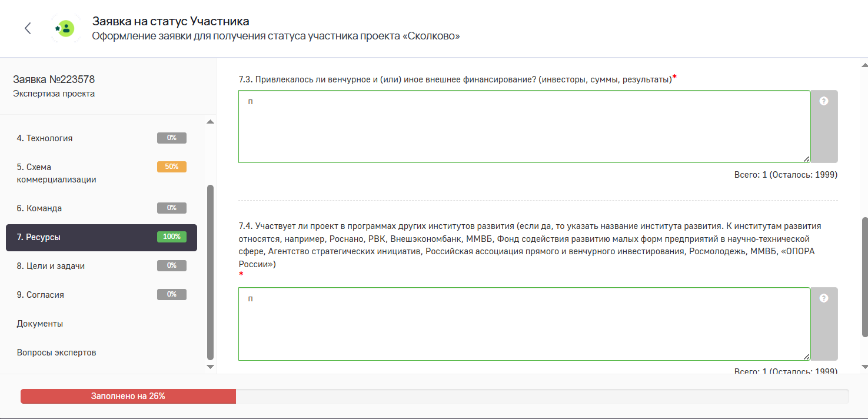The width and height of the screenshot is (868, 419).
Task: Open the Вопросы экспертов section
Action: tap(56, 353)
